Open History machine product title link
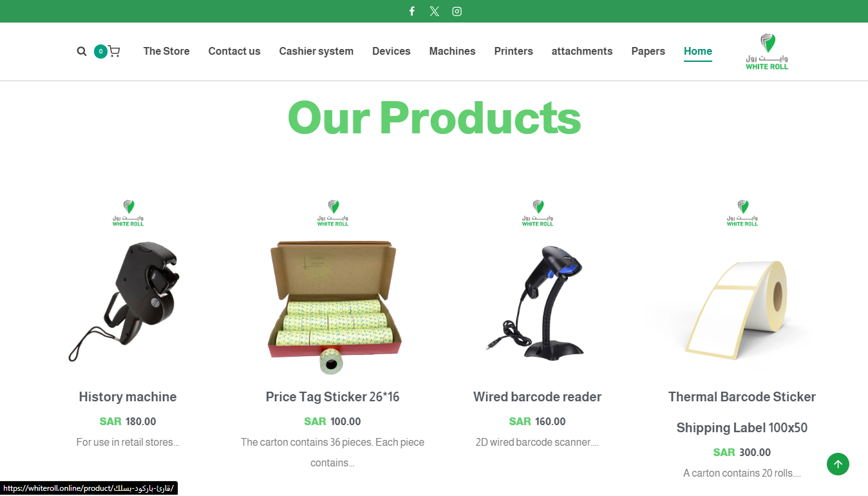 (x=127, y=397)
